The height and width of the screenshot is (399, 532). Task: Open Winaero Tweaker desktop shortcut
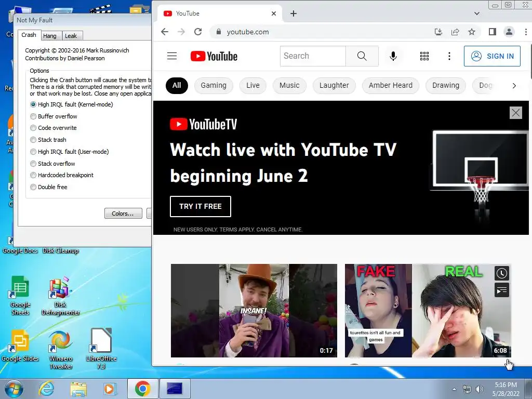[60, 350]
